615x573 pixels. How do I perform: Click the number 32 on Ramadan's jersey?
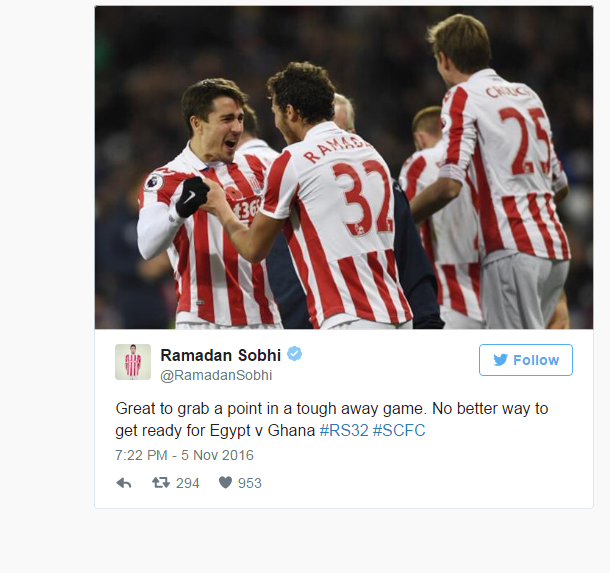pyautogui.click(x=363, y=198)
